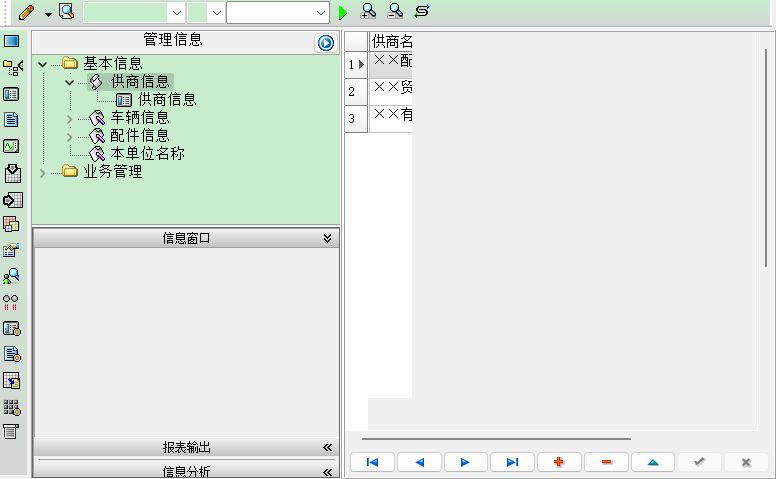
Task: Click the green run arrow button
Action: tap(342, 13)
